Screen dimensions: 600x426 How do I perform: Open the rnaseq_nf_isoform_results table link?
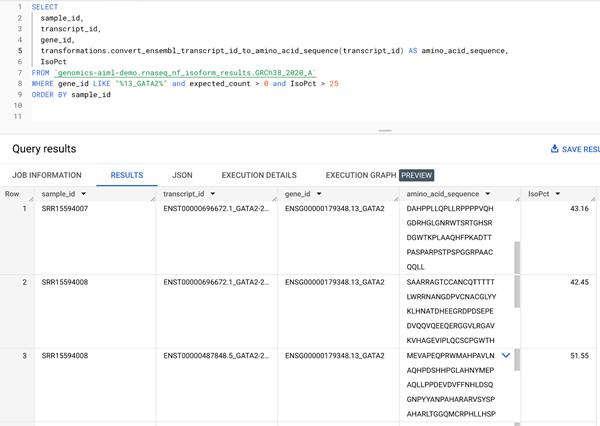click(x=185, y=73)
